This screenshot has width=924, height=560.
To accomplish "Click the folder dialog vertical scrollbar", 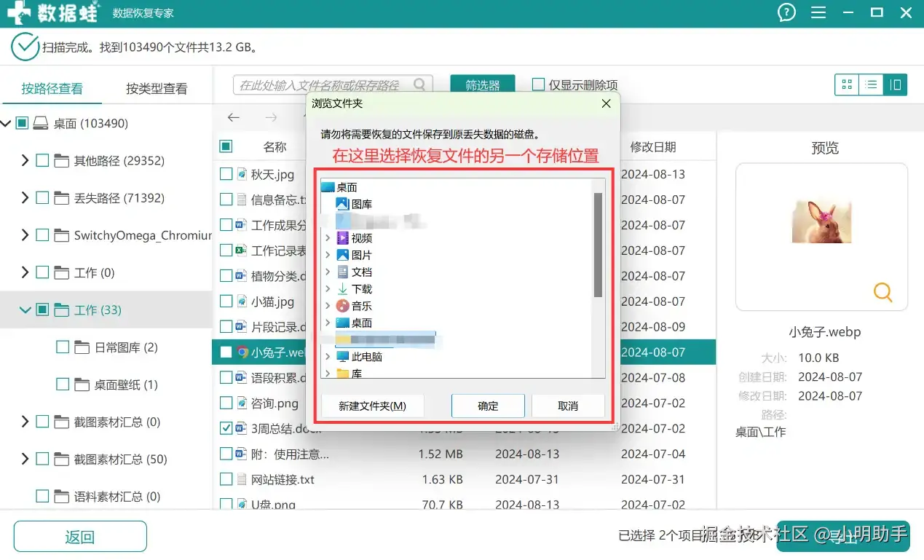I will click(x=598, y=245).
